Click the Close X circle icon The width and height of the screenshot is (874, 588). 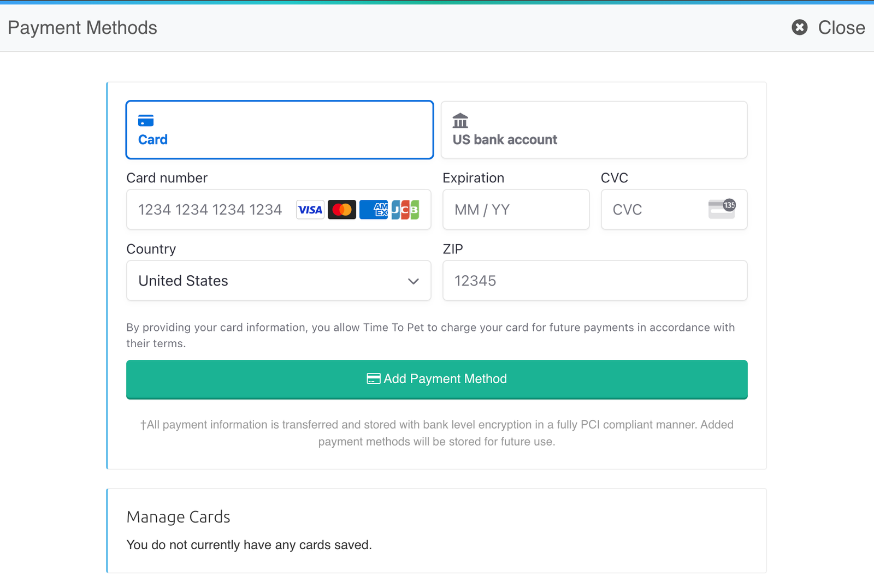pyautogui.click(x=800, y=27)
